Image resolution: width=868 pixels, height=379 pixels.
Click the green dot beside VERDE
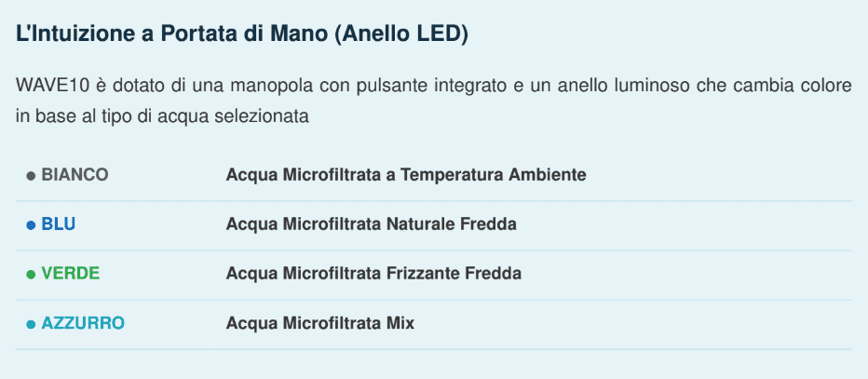click(x=31, y=275)
